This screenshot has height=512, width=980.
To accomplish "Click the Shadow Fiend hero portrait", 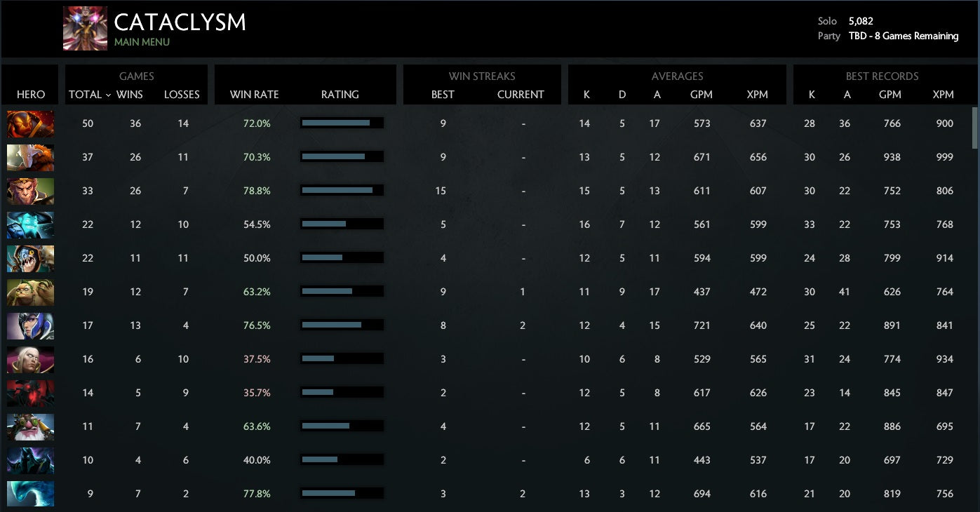I will 30,393.
